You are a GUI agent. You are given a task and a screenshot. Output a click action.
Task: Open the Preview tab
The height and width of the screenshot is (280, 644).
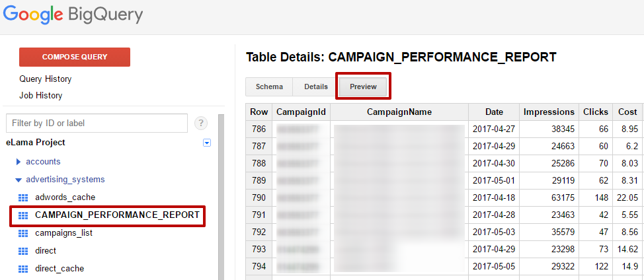(x=363, y=87)
